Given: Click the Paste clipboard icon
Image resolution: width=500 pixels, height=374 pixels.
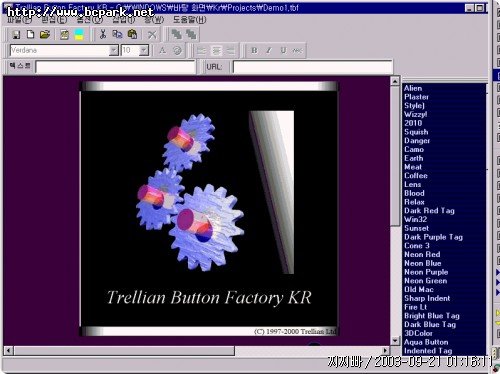Looking at the screenshot, I should 132,34.
